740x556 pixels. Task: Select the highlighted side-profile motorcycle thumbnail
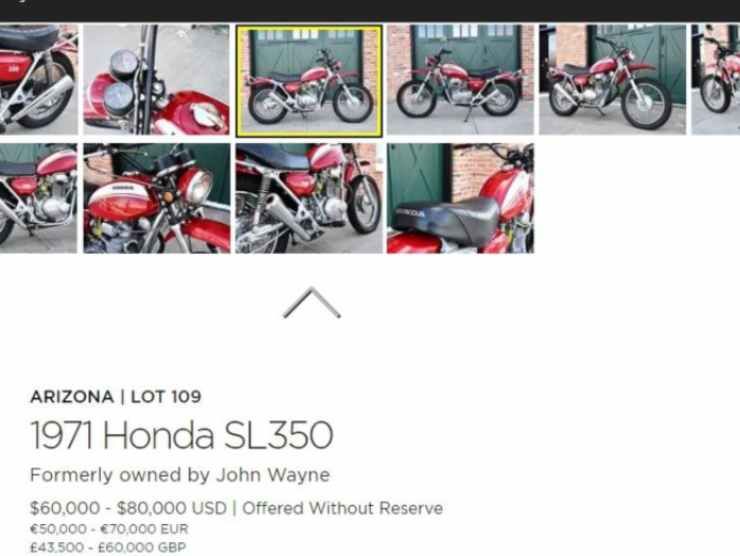tap(309, 81)
